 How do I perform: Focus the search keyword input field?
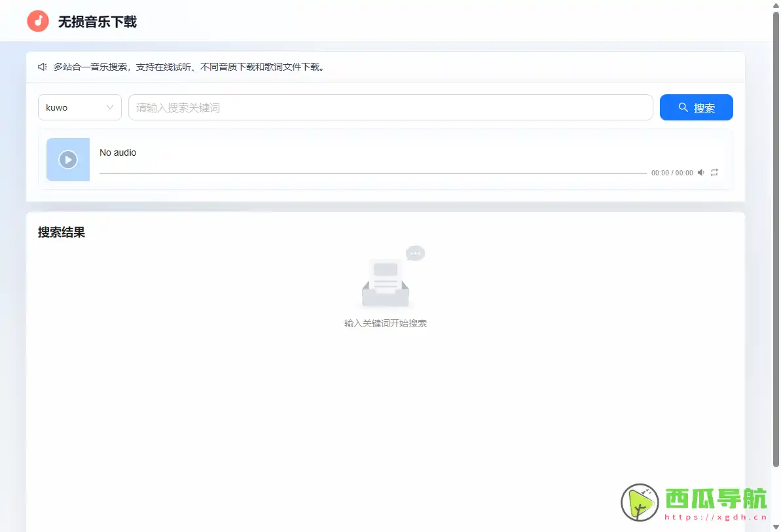pos(390,107)
